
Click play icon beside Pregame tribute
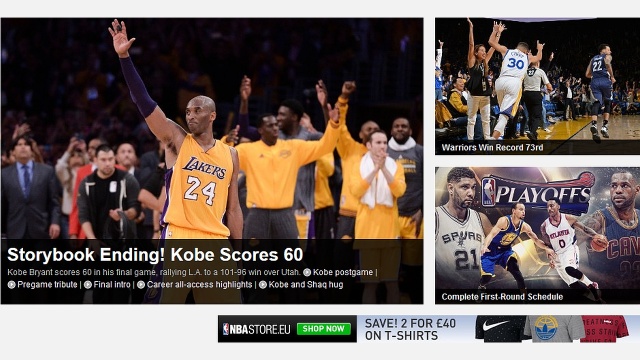click(11, 284)
